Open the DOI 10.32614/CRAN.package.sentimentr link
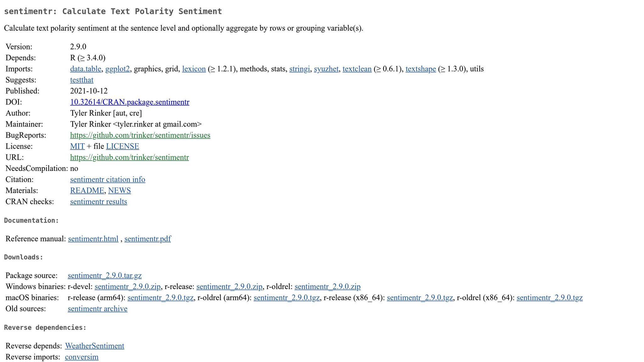 130,102
